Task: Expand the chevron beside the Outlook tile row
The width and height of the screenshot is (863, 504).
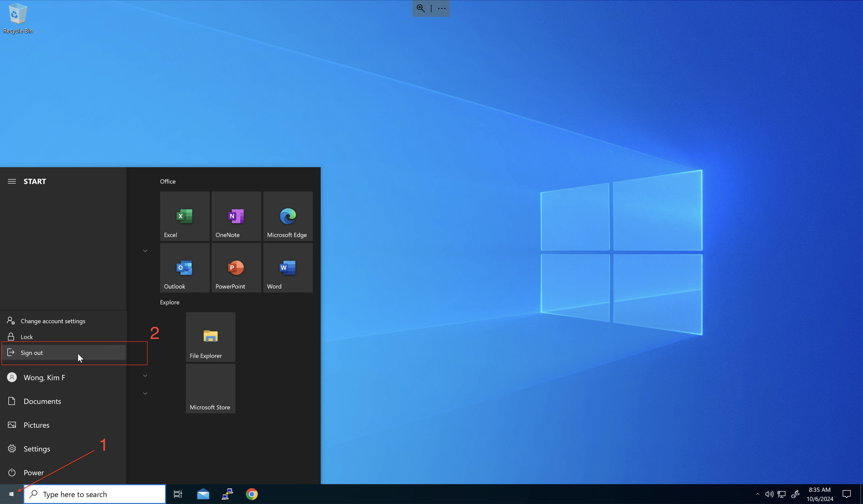Action: (145, 251)
